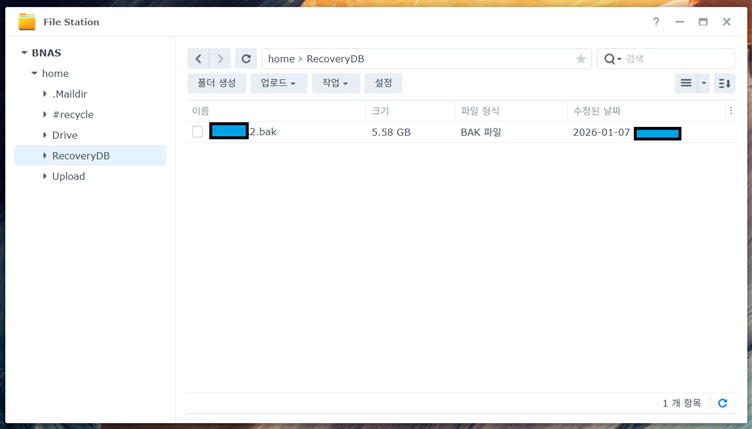Viewport: 752px width, 429px height.
Task: Go back with the left arrow button
Action: 199,58
